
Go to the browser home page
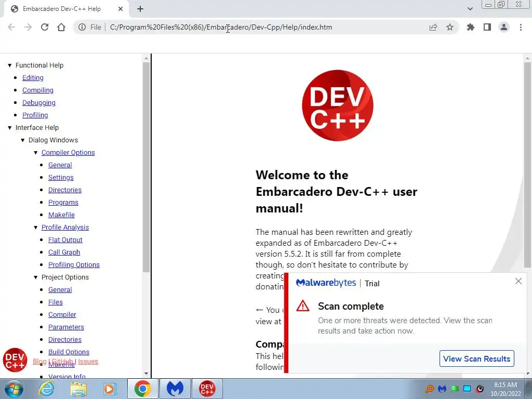(61, 27)
